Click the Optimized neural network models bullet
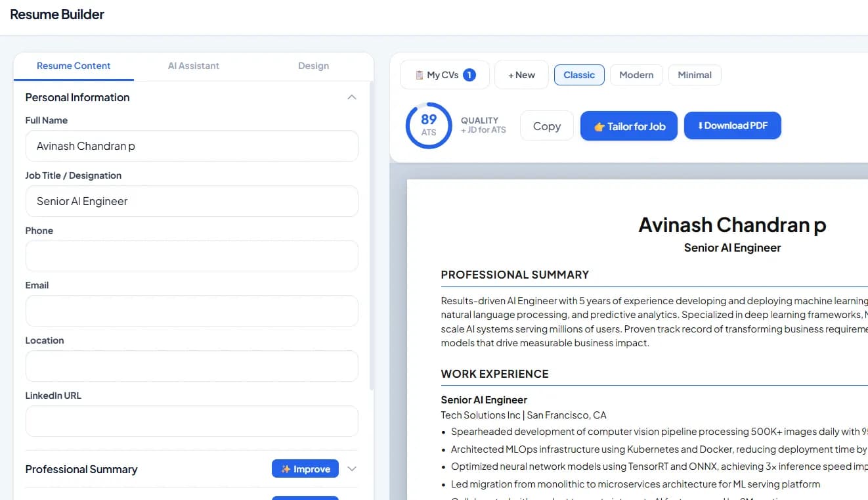868x500 pixels. tap(659, 466)
